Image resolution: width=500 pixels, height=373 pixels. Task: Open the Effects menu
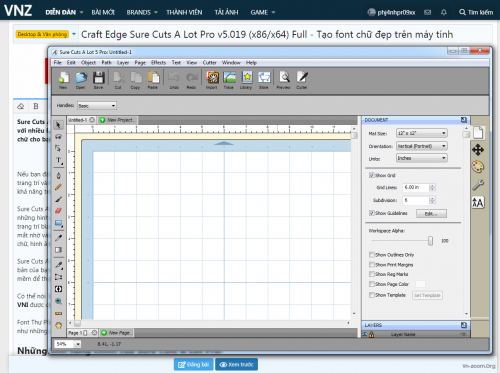tap(158, 63)
